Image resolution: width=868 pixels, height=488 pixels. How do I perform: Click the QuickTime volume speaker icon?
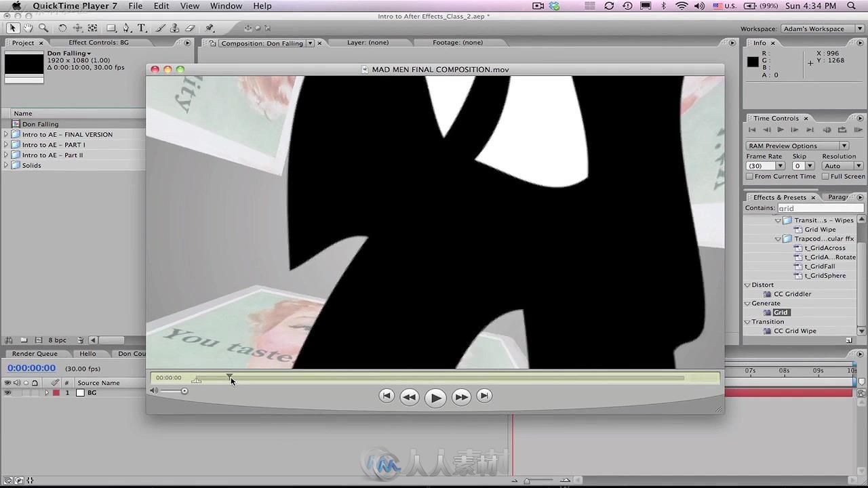click(154, 390)
